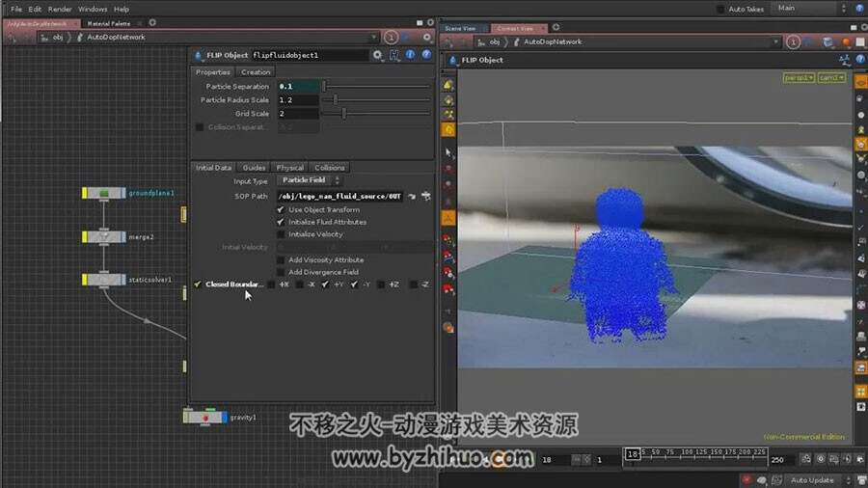Click the parameter pane info icon

(410, 54)
